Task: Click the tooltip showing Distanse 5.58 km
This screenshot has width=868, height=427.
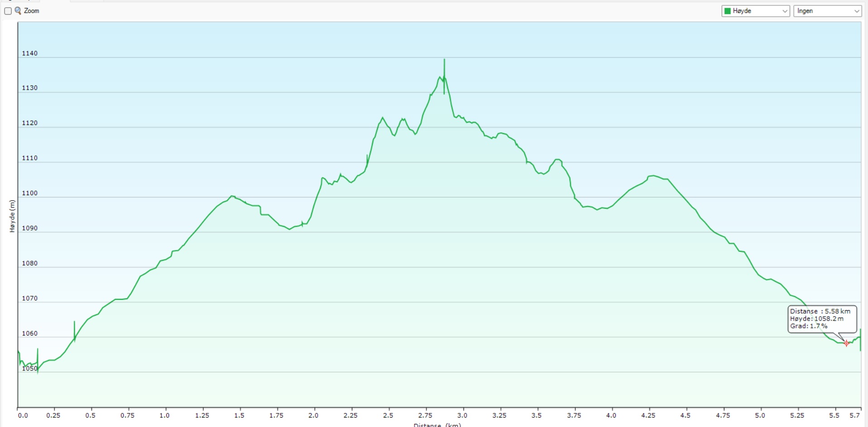Action: pyautogui.click(x=822, y=319)
